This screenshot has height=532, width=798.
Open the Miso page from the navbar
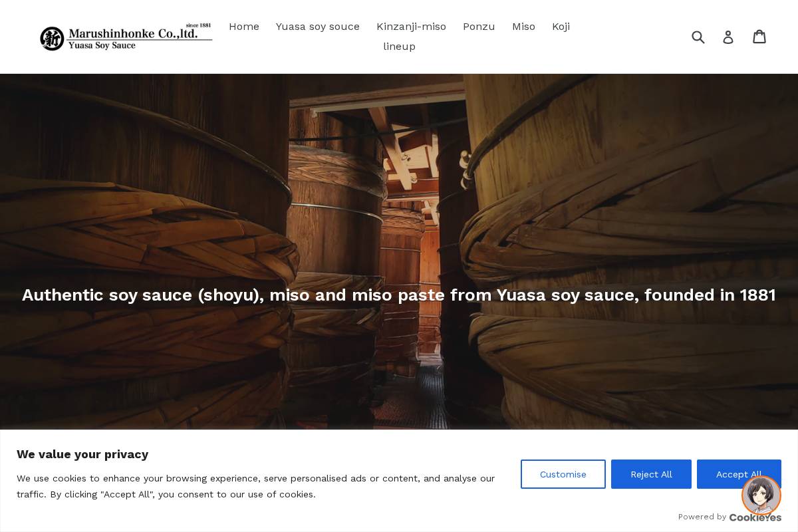click(x=523, y=27)
